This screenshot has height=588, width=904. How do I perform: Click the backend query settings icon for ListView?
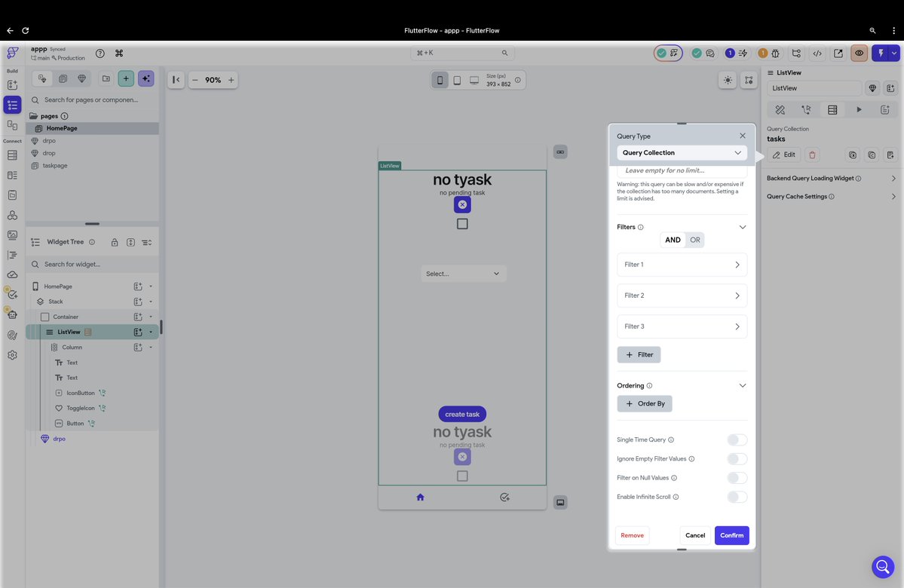point(832,109)
